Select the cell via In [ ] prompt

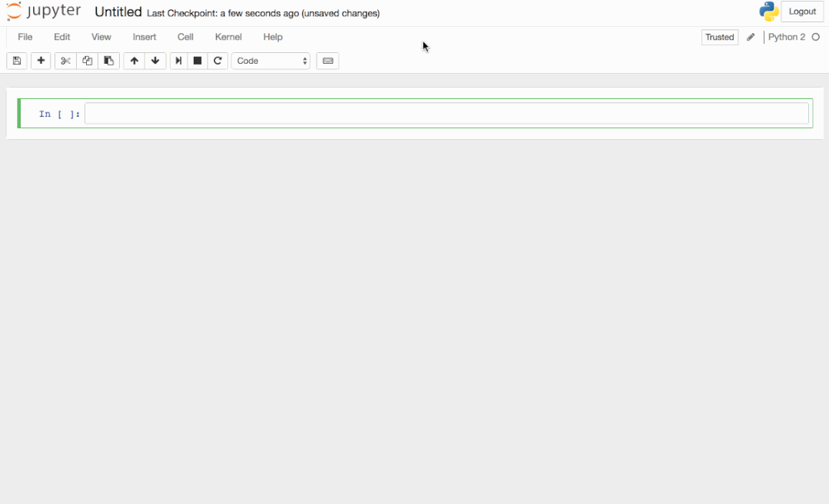[x=59, y=114]
